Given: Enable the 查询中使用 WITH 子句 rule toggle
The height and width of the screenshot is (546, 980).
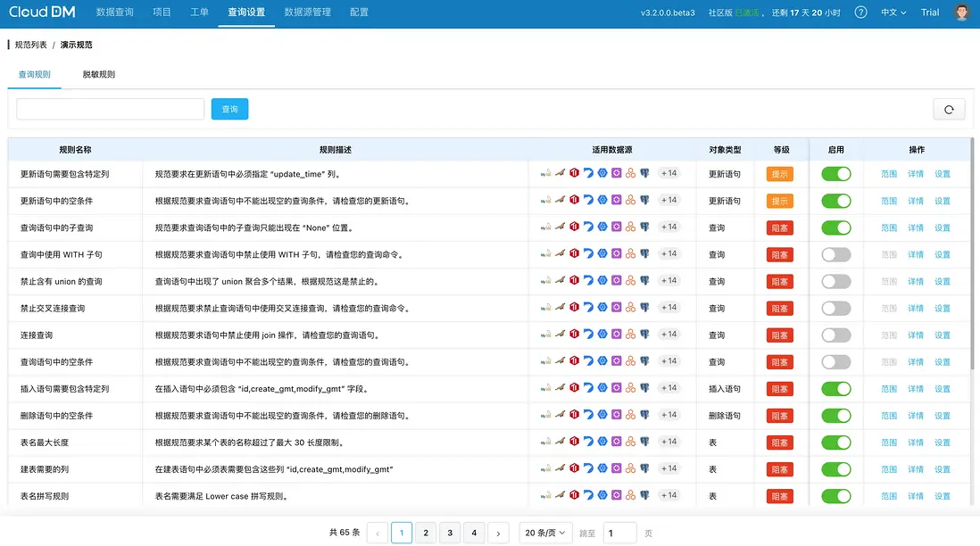Looking at the screenshot, I should tap(836, 254).
